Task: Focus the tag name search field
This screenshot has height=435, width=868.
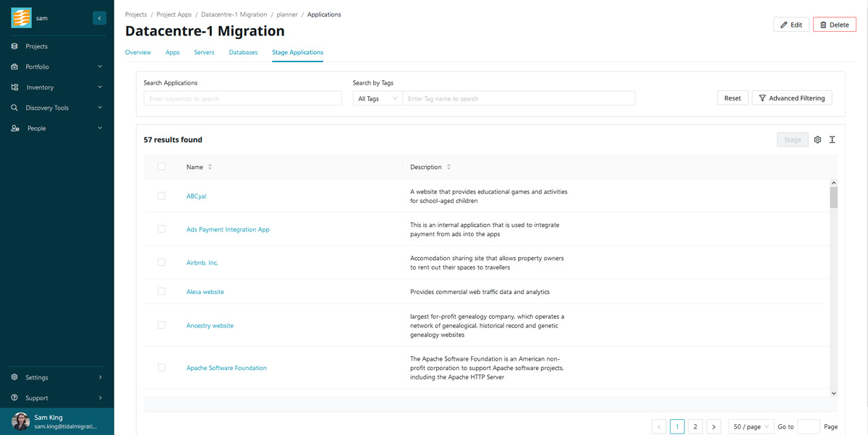Action: click(x=519, y=98)
